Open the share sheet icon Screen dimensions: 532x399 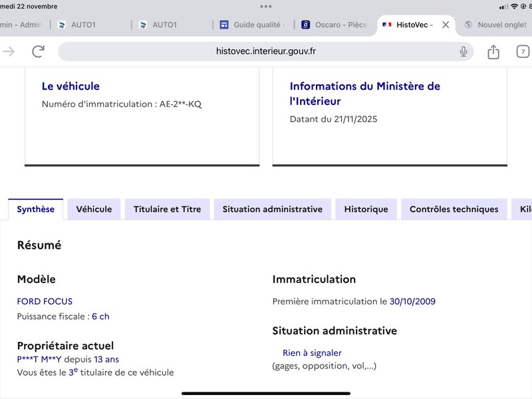[x=493, y=52]
